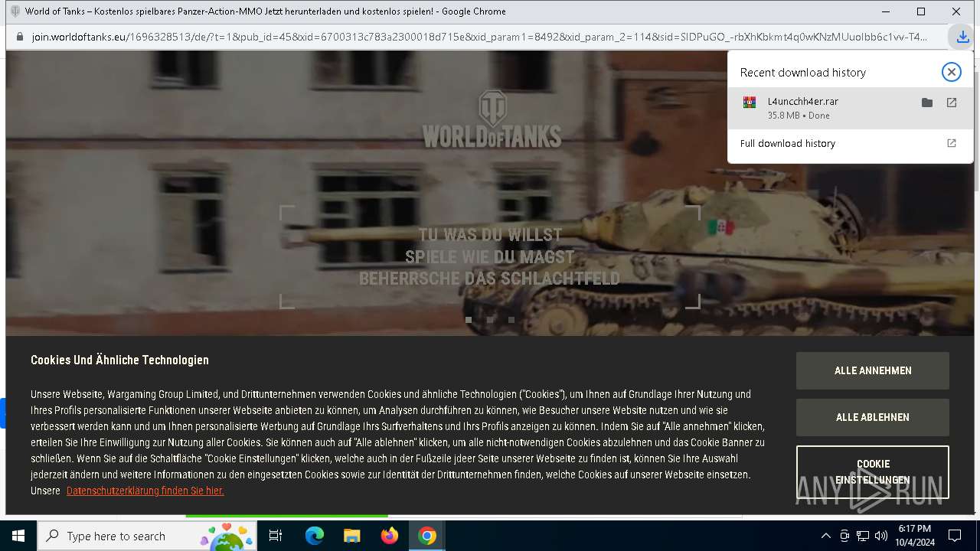
Task: Open the notification center
Action: pos(955,536)
